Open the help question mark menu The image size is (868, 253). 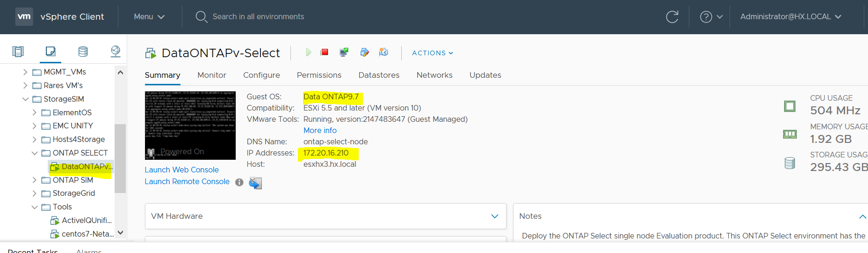[711, 17]
